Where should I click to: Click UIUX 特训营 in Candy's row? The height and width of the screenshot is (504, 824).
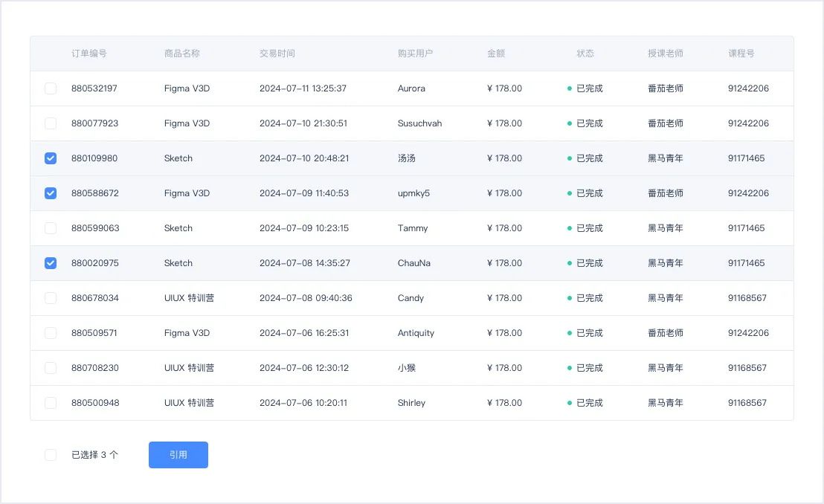tap(189, 298)
